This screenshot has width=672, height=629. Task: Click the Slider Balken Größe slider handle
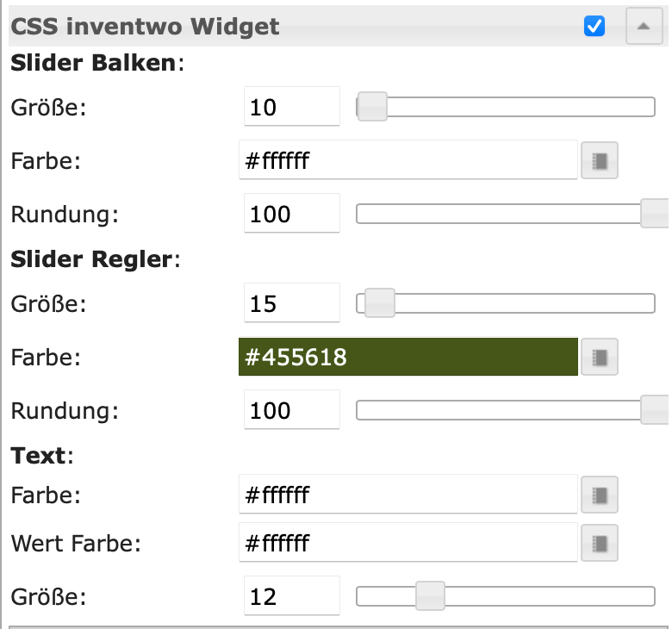[373, 107]
